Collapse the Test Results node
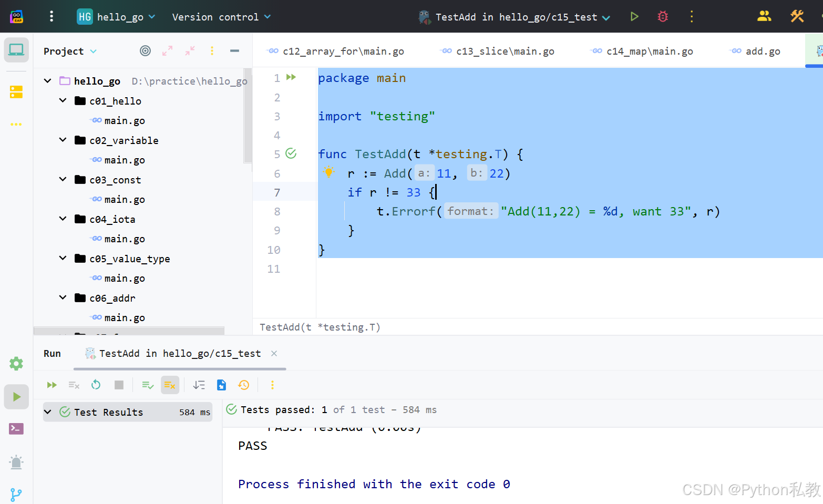The height and width of the screenshot is (504, 823). point(48,412)
